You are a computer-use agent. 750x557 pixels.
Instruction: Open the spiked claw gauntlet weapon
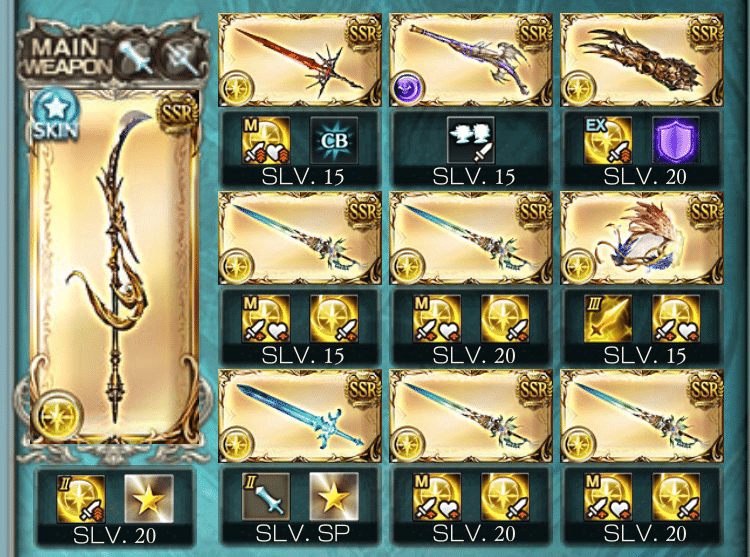641,60
